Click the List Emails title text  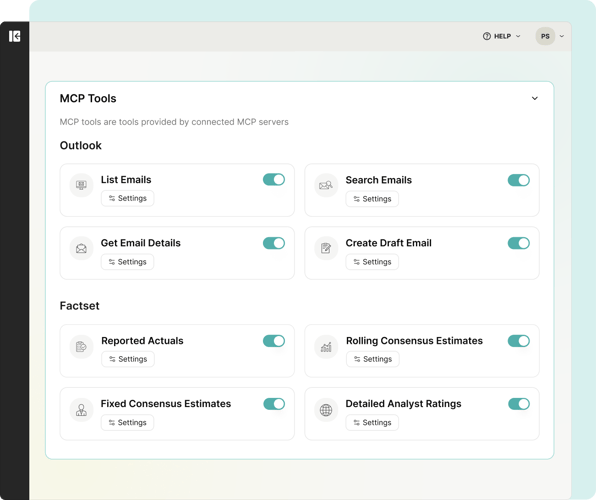point(126,180)
